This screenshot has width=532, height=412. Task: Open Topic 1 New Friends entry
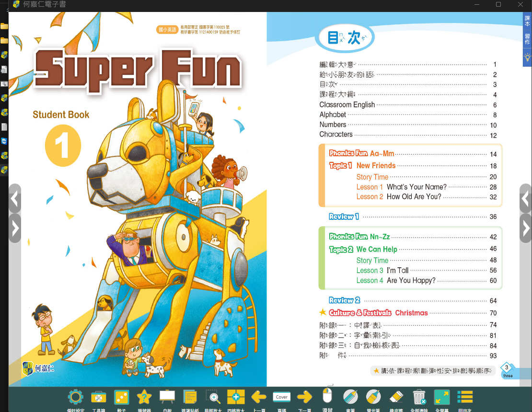[413, 166]
